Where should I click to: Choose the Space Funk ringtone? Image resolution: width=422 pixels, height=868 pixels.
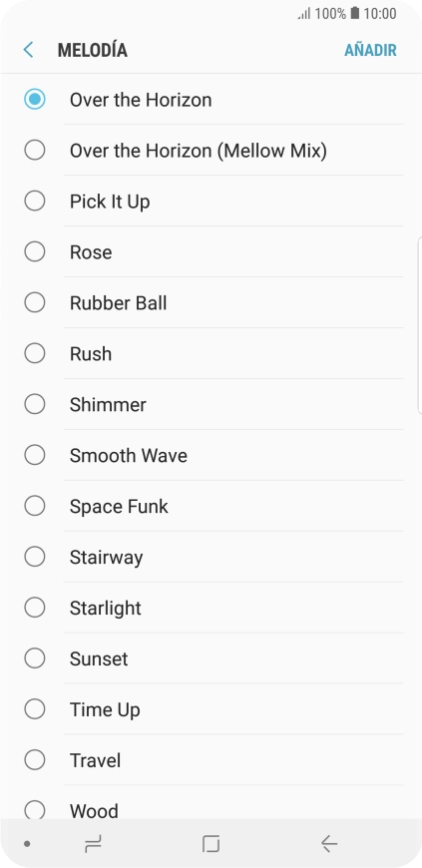211,506
